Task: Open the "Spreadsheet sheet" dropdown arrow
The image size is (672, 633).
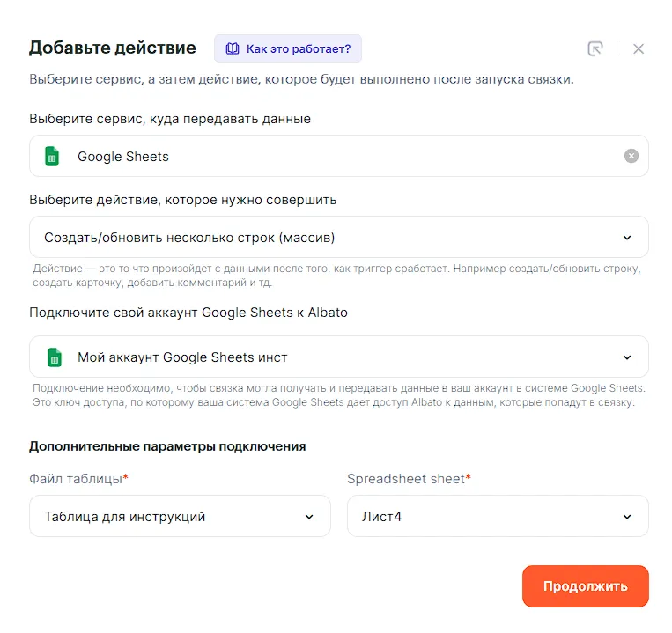Action: tap(627, 517)
